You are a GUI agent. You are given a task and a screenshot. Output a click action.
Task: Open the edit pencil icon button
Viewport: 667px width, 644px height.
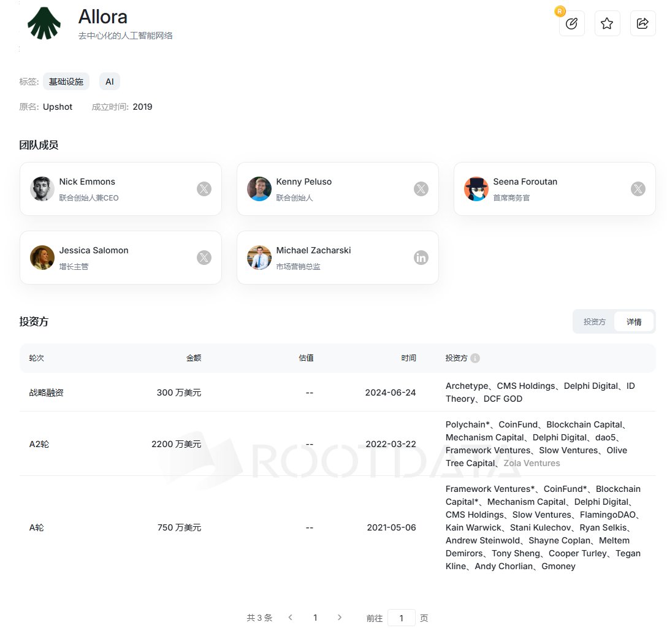point(571,23)
